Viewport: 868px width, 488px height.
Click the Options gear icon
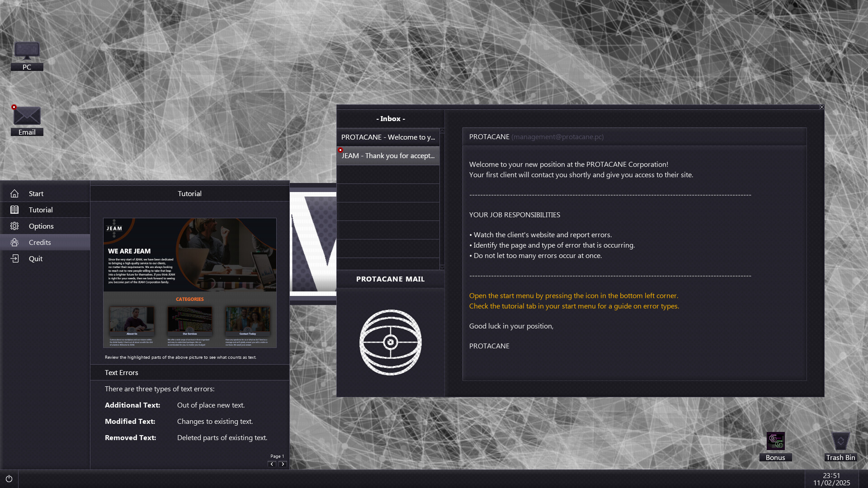coord(15,226)
